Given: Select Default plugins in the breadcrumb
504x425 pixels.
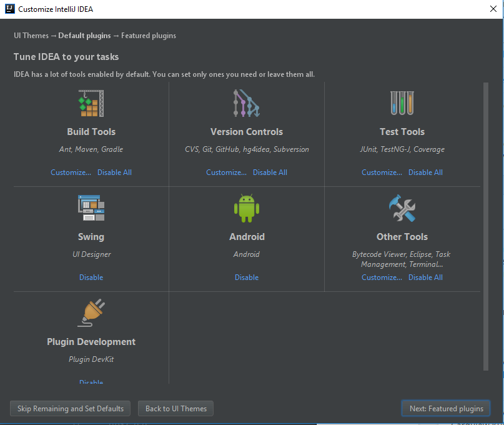Looking at the screenshot, I should click(84, 36).
